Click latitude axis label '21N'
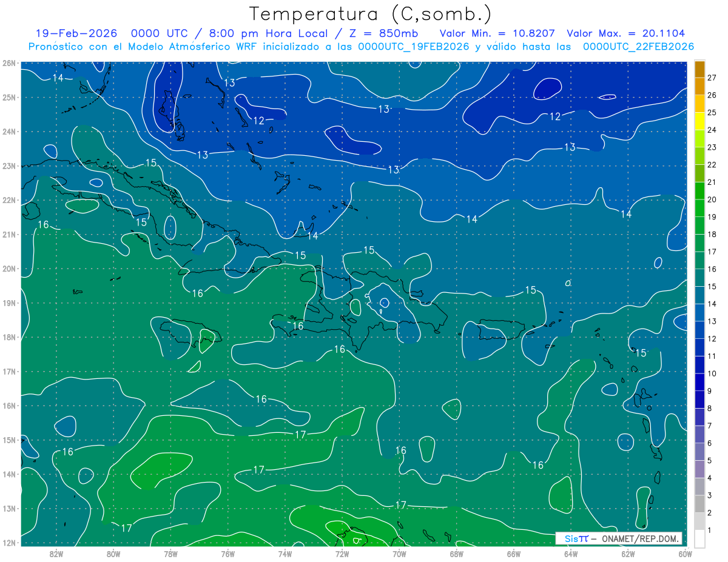The height and width of the screenshot is (562, 728). click(9, 234)
